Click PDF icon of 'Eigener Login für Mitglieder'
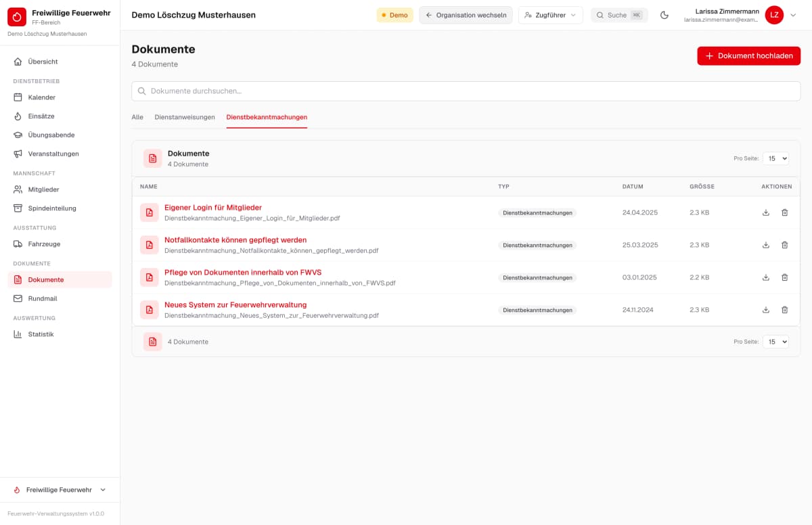Image resolution: width=812 pixels, height=525 pixels. [150, 212]
